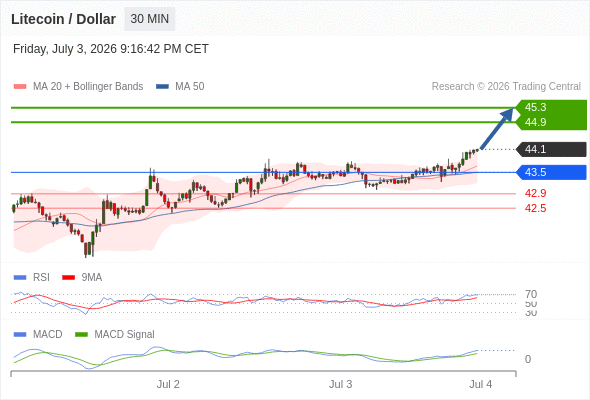Click the RSI 70 level label

click(531, 294)
